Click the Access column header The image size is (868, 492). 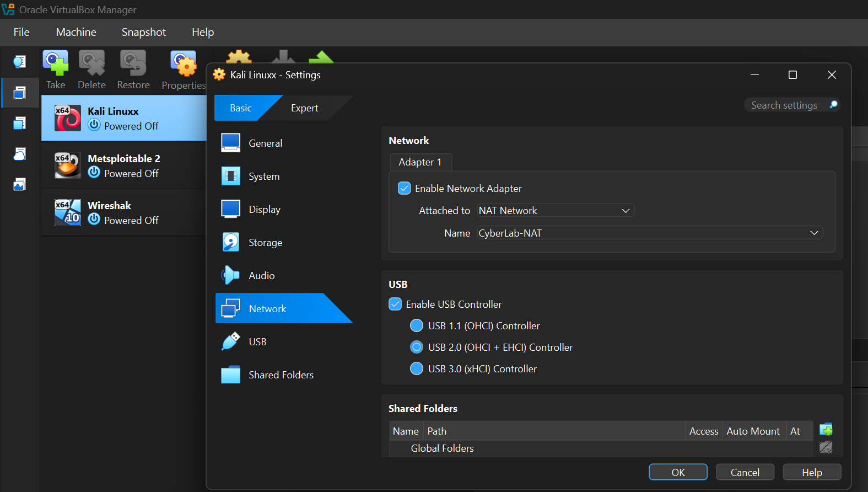coord(704,431)
